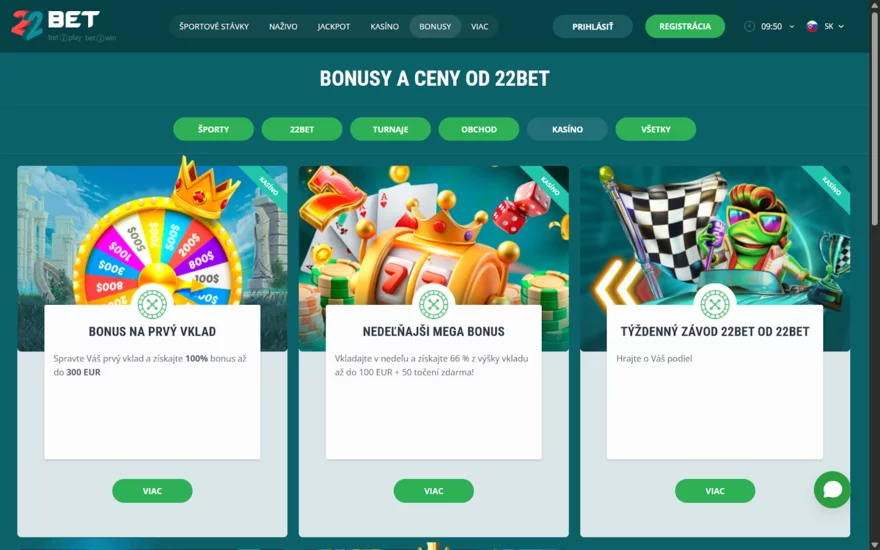Click casino chip icon on Sunday mega bonus card
The height and width of the screenshot is (550, 880).
(x=433, y=305)
